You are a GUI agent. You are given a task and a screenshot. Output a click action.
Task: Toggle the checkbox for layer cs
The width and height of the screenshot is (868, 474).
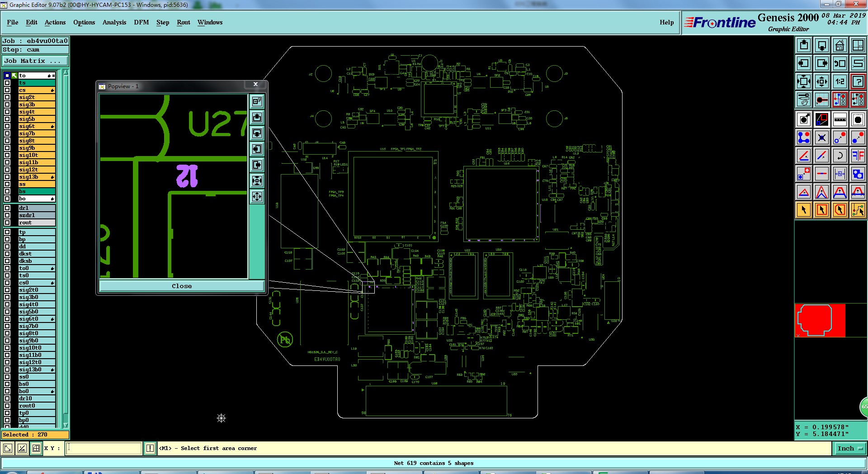[x=7, y=90]
